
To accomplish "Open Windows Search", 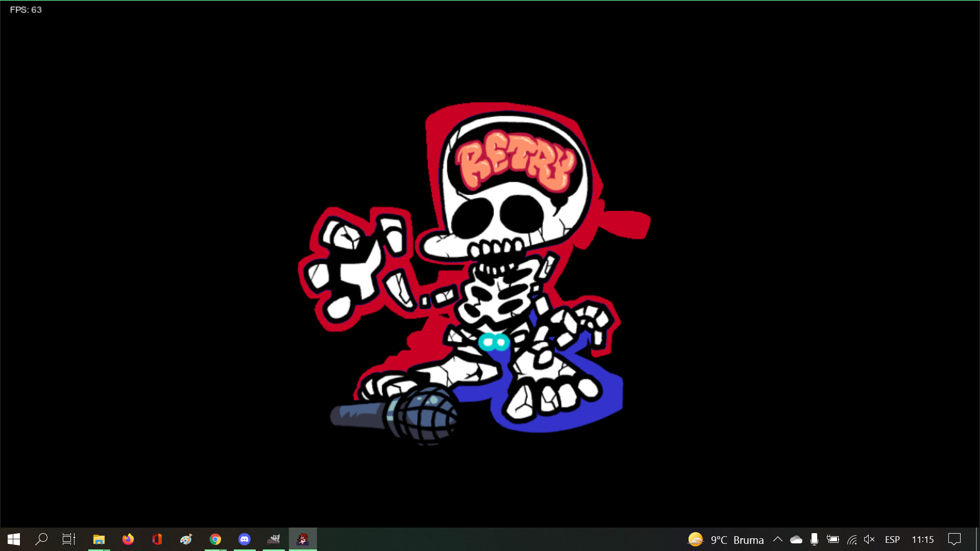I will click(41, 539).
